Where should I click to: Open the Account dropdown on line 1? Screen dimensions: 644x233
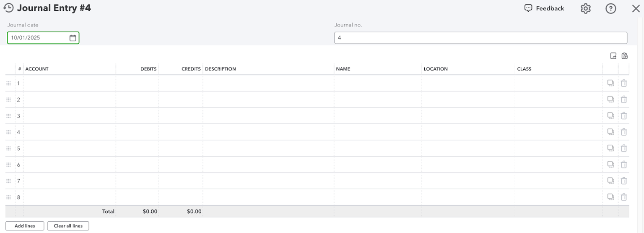coord(70,83)
